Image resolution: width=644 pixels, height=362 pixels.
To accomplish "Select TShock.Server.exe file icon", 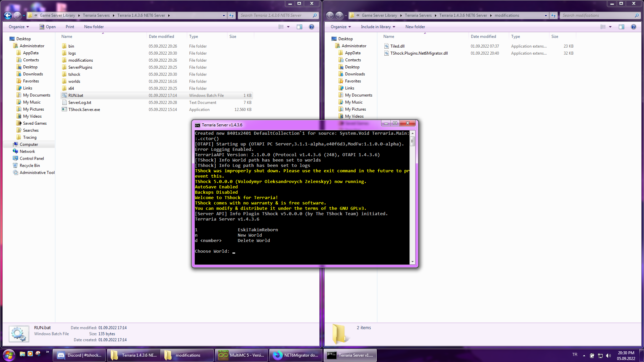I will (64, 109).
